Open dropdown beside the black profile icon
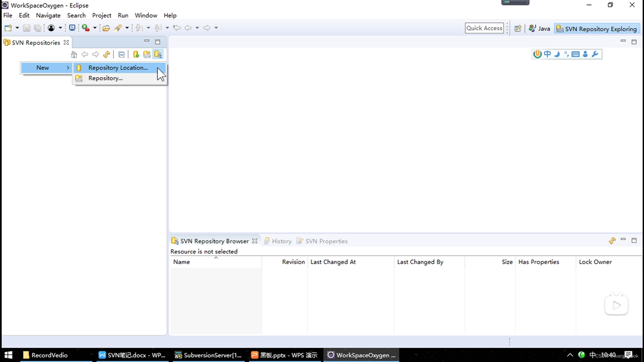644x362 pixels. coord(60,28)
